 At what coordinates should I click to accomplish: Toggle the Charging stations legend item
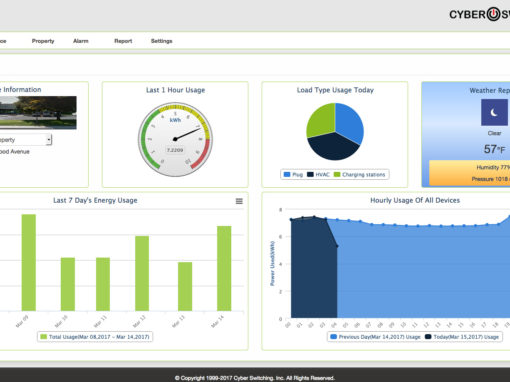click(x=359, y=174)
